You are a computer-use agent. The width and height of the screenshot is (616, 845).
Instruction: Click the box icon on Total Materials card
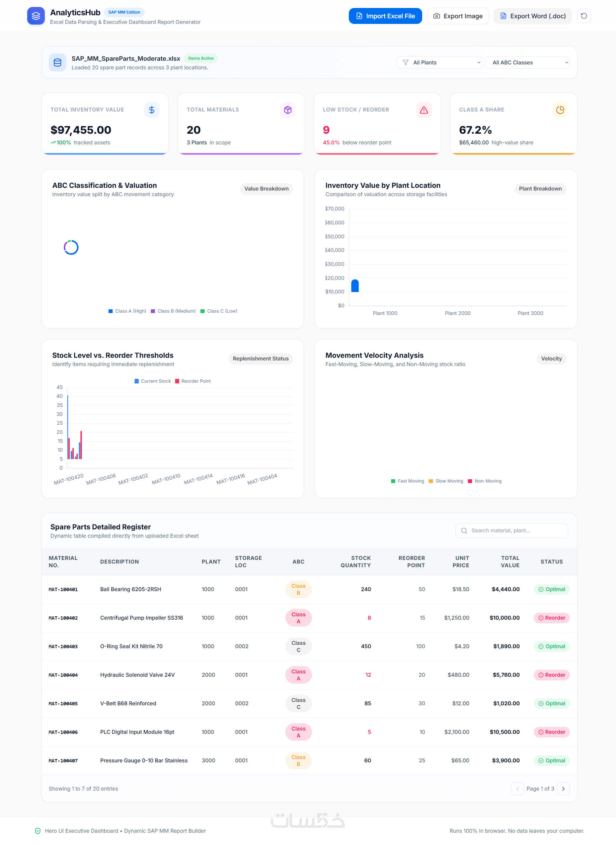click(287, 110)
